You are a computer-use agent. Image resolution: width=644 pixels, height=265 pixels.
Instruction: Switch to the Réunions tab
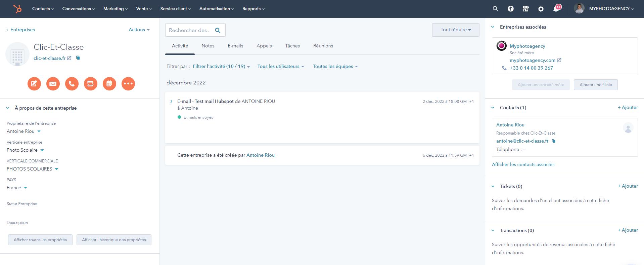click(x=323, y=46)
